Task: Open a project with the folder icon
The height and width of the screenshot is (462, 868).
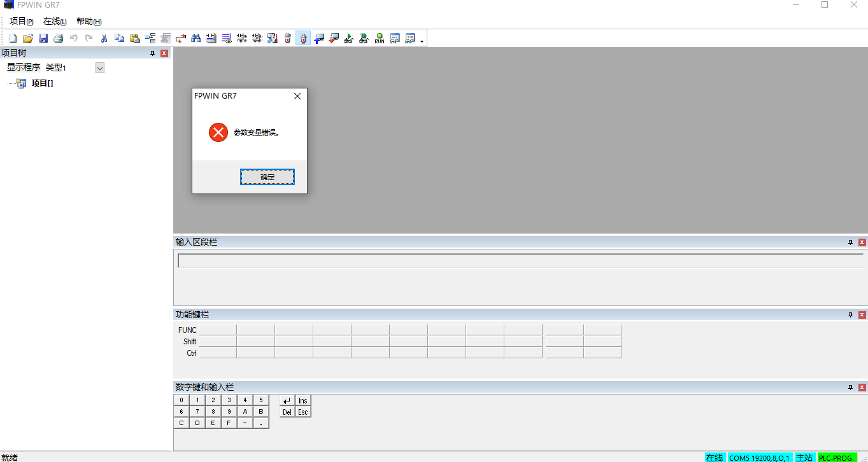Action: 28,38
